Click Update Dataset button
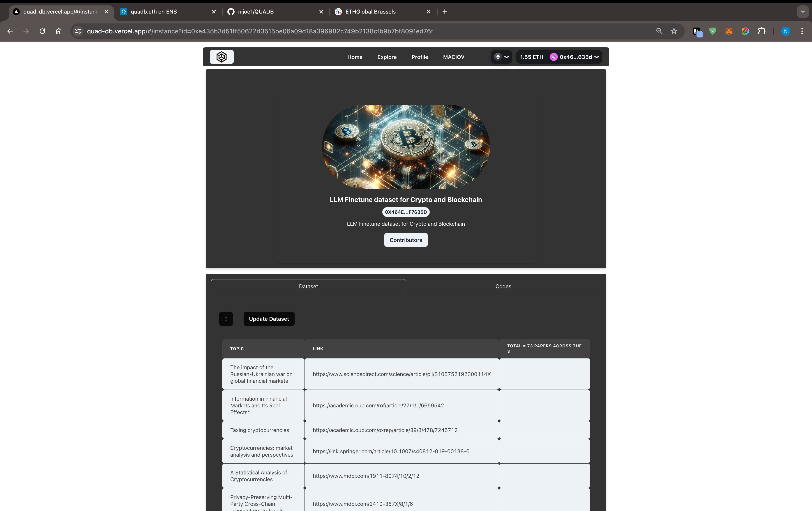812x511 pixels. [x=269, y=318]
